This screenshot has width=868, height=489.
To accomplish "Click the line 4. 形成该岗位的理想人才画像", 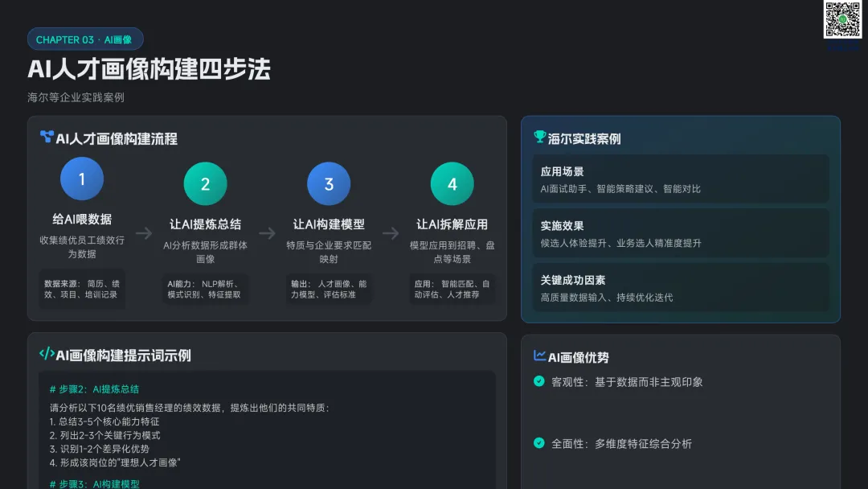I will [x=115, y=462].
